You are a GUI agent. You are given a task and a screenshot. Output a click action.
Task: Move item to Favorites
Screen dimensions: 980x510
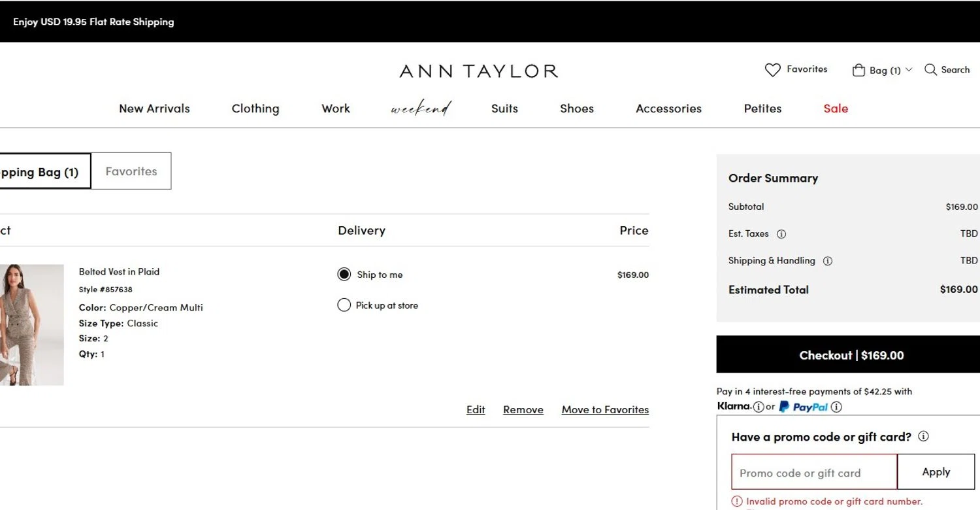(605, 410)
